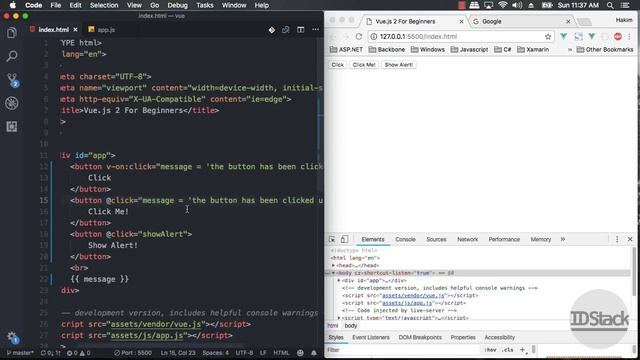Activate DevTools inspect element picker
Image resolution: width=640 pixels, height=360 pixels.
332,240
